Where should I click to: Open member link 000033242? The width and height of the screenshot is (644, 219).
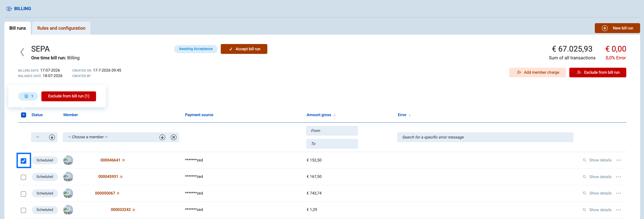coord(121,210)
